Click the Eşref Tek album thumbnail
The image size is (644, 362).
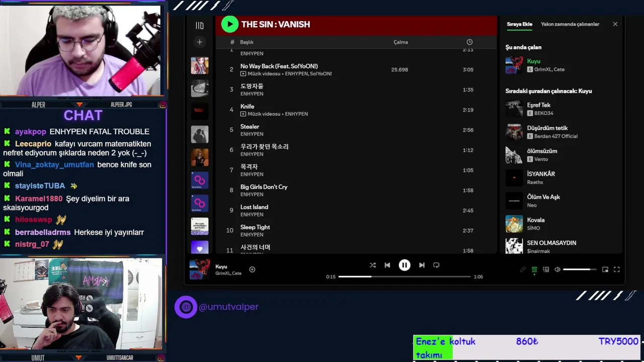point(514,109)
